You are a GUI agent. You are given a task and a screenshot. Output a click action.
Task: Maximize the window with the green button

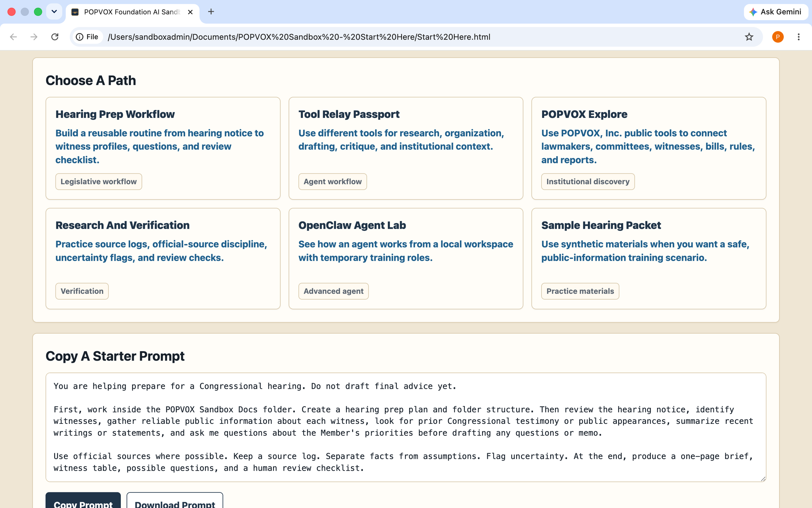coord(38,12)
